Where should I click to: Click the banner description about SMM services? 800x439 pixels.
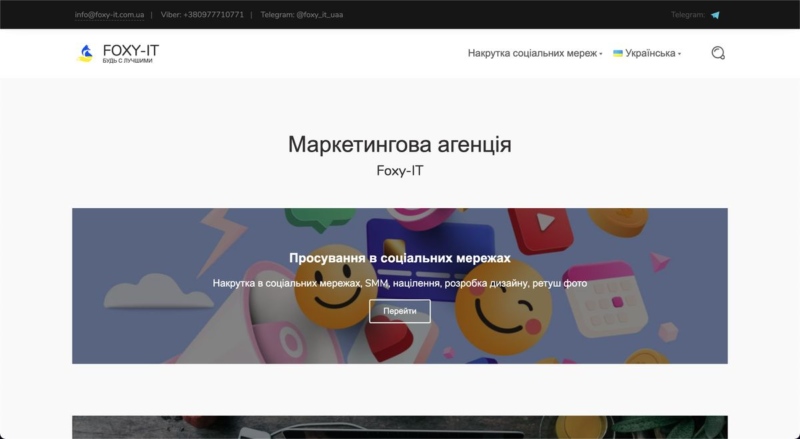click(x=399, y=283)
